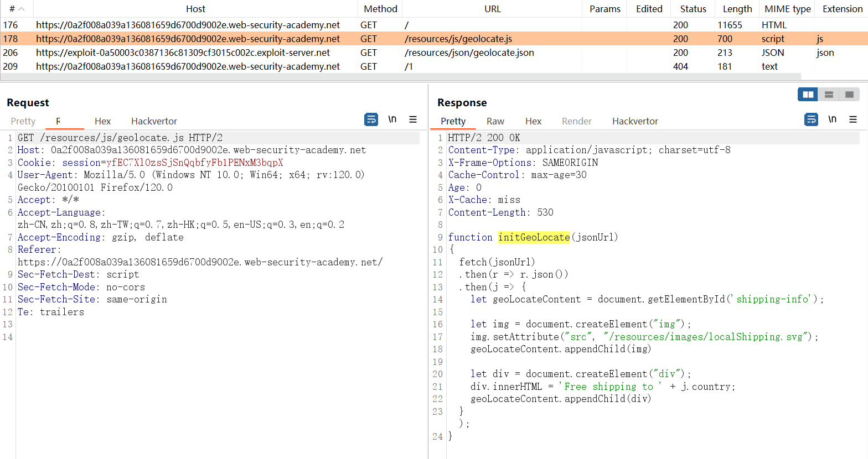The height and width of the screenshot is (459, 868).
Task: Switch to top-bottom stacked layout view
Action: pos(829,95)
